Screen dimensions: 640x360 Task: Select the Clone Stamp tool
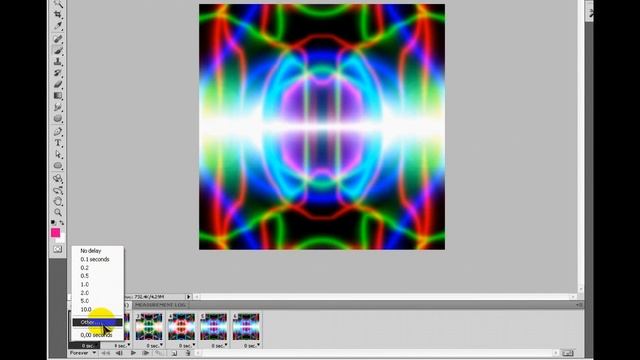pyautogui.click(x=58, y=62)
